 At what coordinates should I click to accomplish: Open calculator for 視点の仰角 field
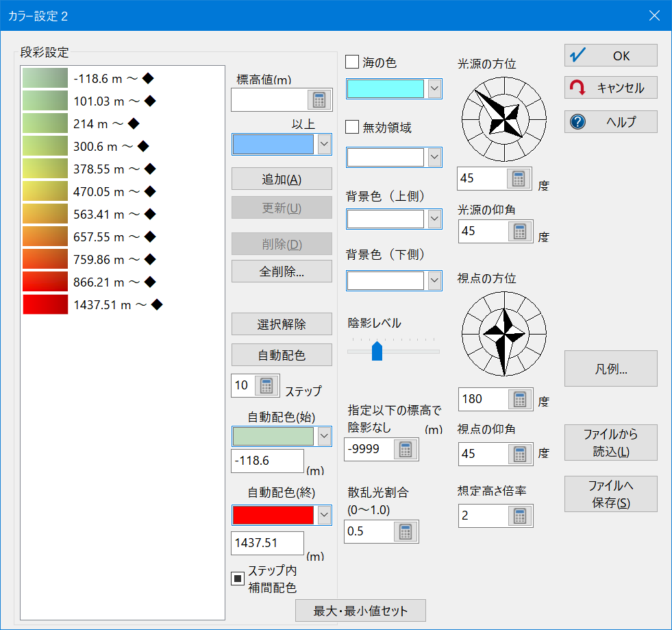tap(520, 454)
